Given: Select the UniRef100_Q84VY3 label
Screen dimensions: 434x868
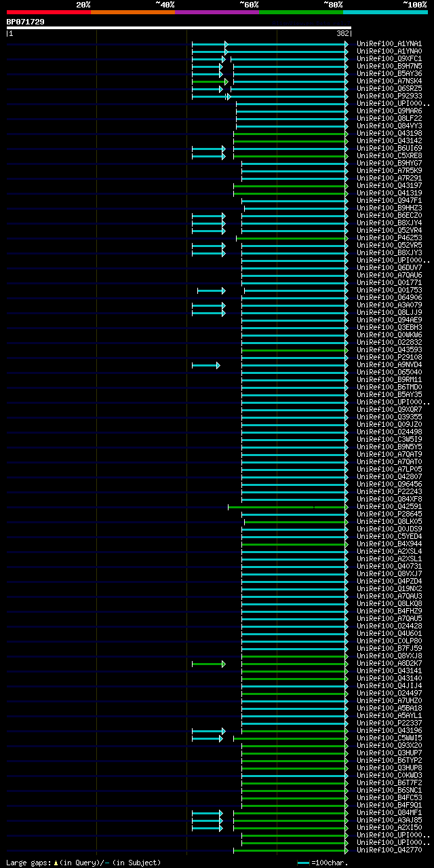Looking at the screenshot, I should pyautogui.click(x=389, y=126).
